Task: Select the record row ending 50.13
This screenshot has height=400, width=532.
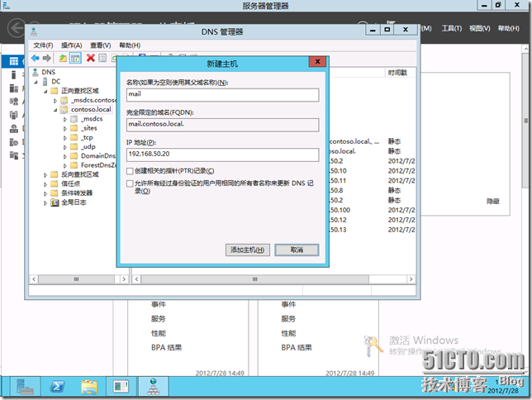Action: 372,230
